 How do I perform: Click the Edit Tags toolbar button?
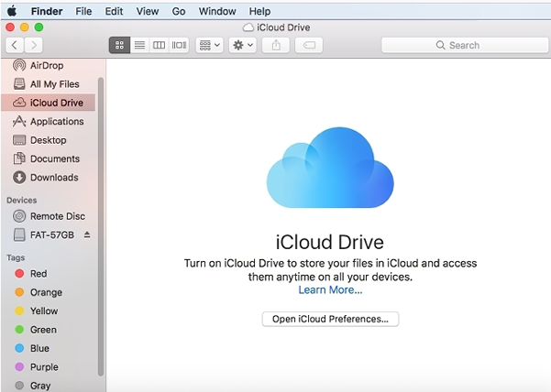coord(309,45)
